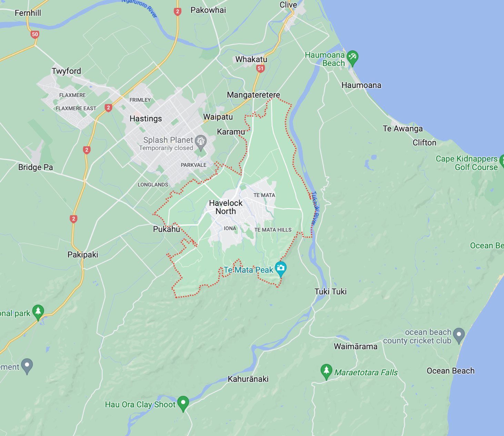The width and height of the screenshot is (504, 436).
Task: Click the PARKVALE suburb label
Action: pos(193,165)
